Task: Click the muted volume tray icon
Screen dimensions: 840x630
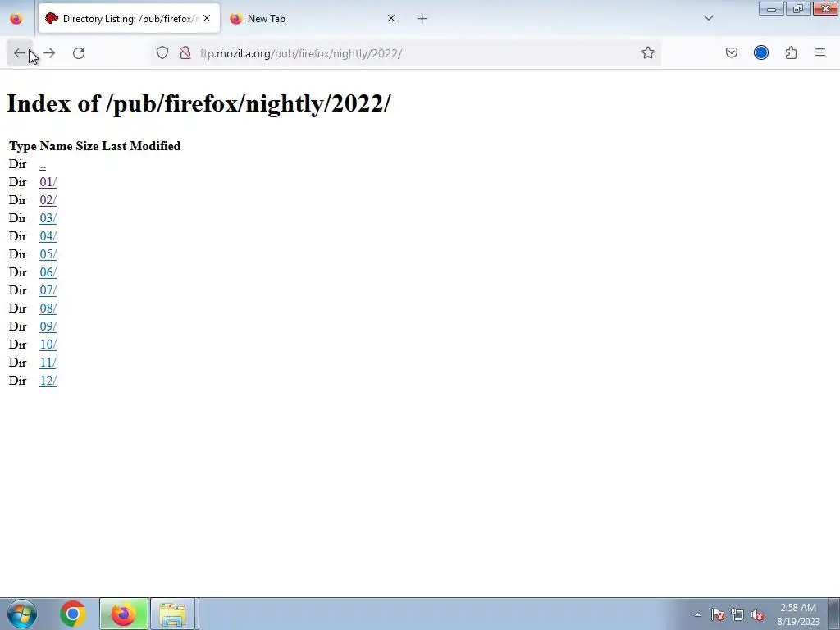Action: [757, 614]
